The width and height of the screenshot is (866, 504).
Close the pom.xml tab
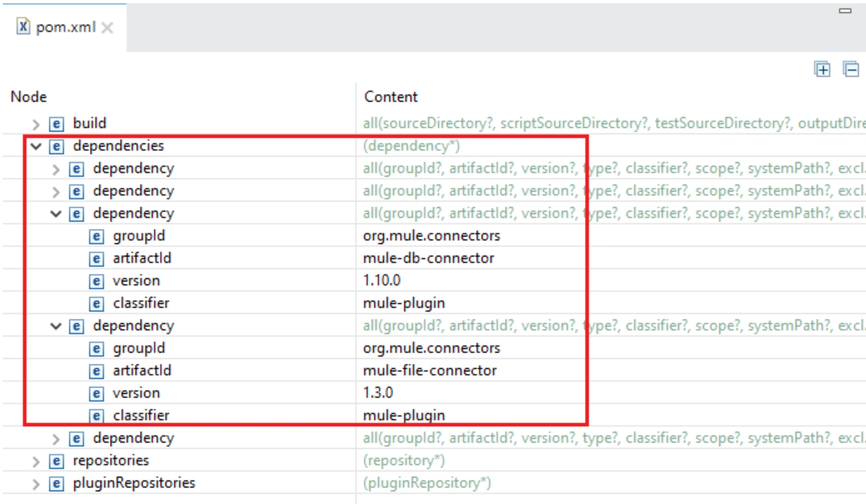(x=107, y=28)
